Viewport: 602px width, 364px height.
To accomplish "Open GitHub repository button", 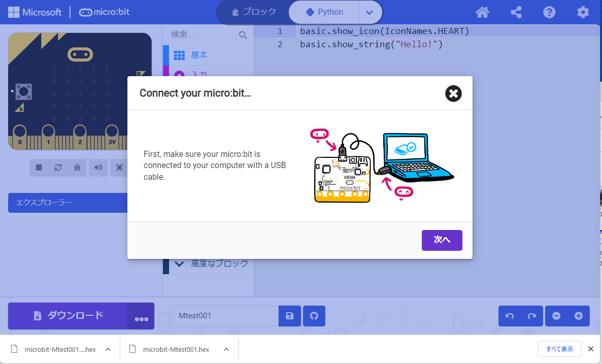I will pyautogui.click(x=314, y=316).
